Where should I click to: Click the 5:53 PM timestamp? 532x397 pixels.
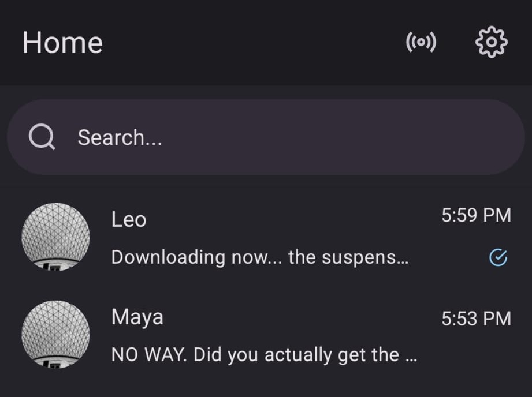[476, 319]
